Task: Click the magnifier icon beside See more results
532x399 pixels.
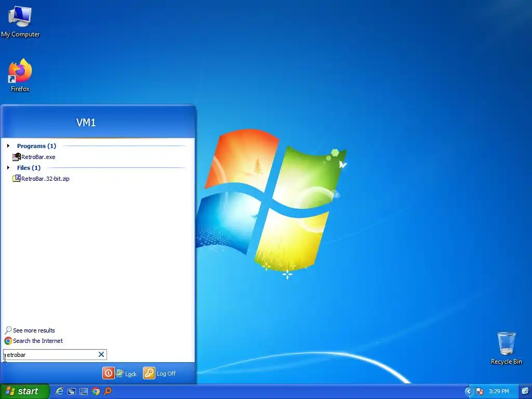Action: click(x=8, y=330)
